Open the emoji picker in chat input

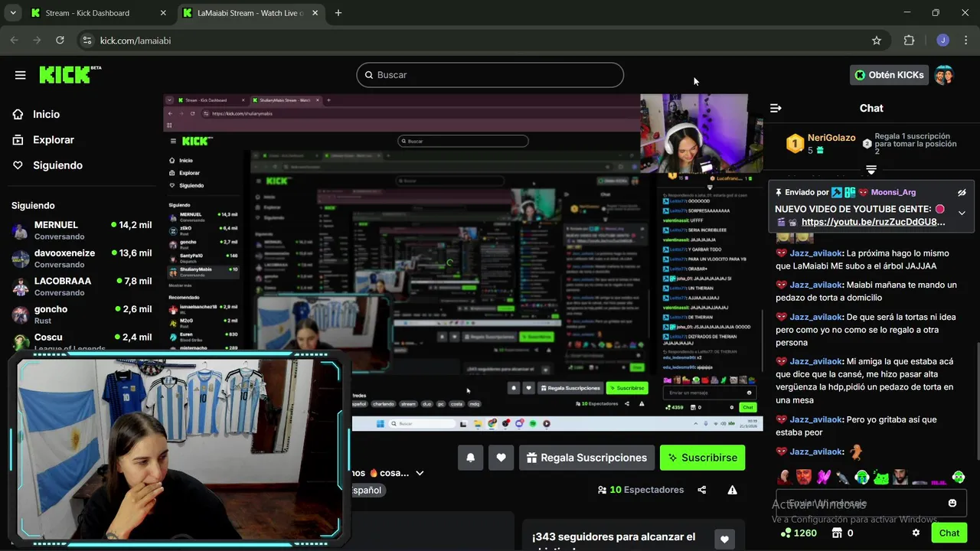point(952,504)
